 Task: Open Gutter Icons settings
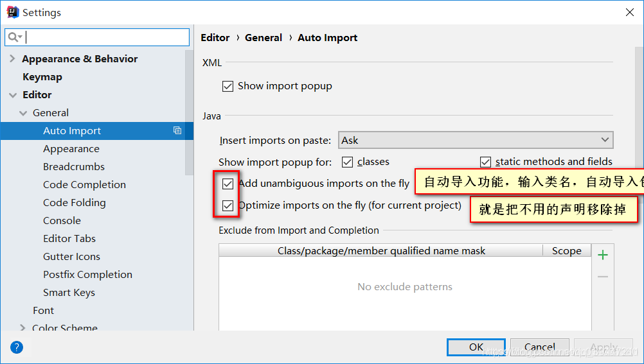[x=71, y=257]
